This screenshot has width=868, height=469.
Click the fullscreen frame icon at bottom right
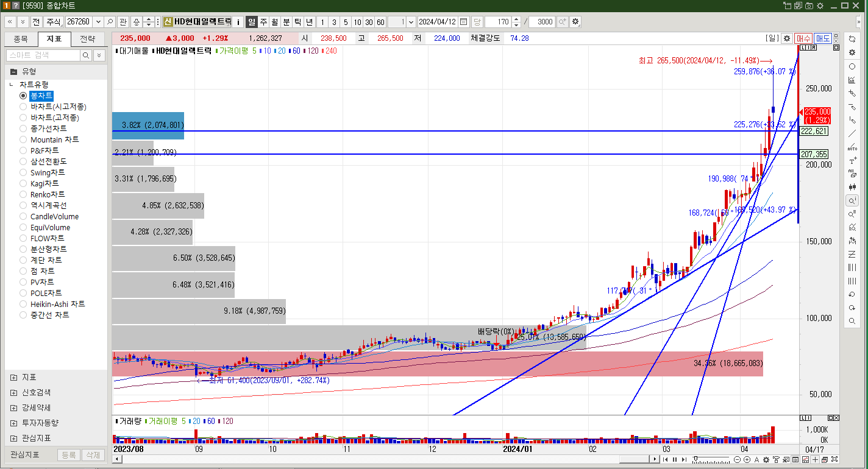[x=834, y=459]
